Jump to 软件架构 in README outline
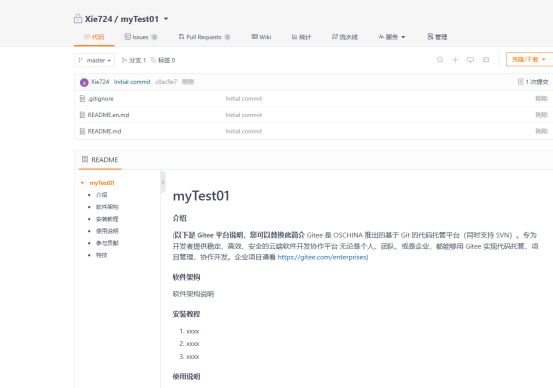The height and width of the screenshot is (388, 553). click(x=107, y=207)
